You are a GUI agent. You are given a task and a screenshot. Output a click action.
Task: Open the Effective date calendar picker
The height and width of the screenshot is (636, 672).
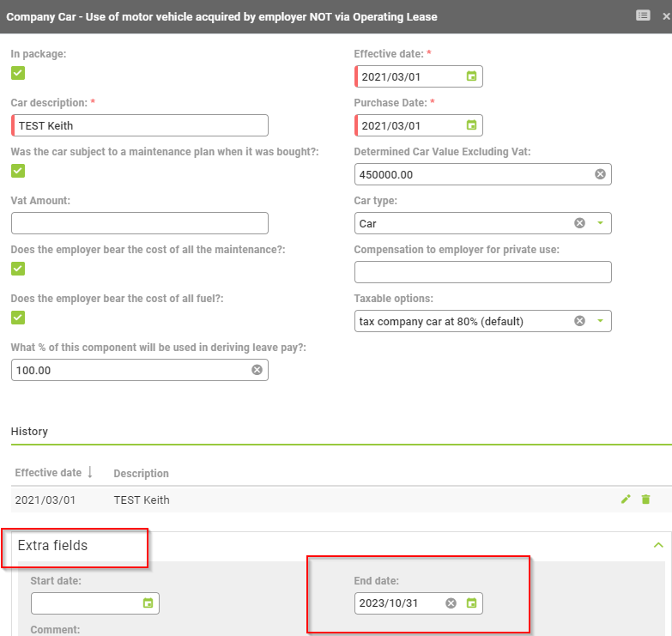coord(470,76)
